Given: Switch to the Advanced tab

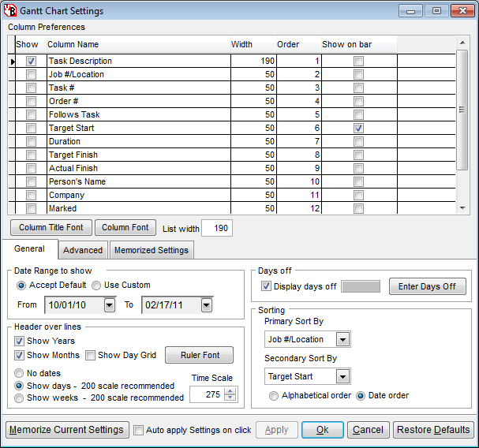Looking at the screenshot, I should [x=83, y=250].
